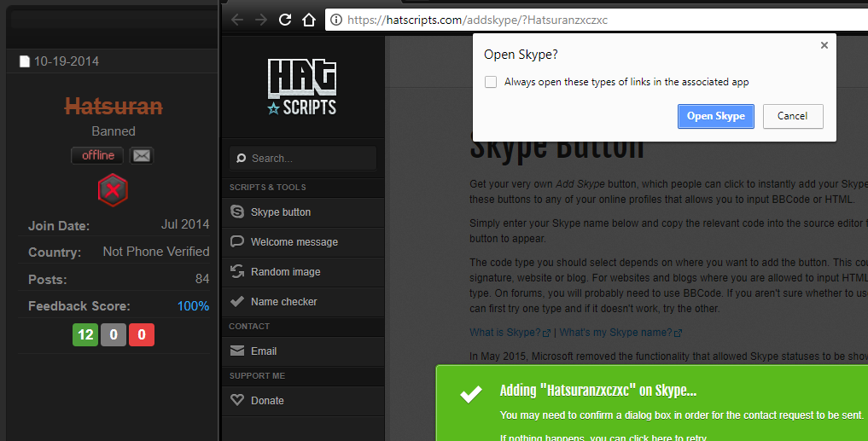Click the Adding "Hatsuranzxczxc" on Skype heading

click(x=597, y=390)
